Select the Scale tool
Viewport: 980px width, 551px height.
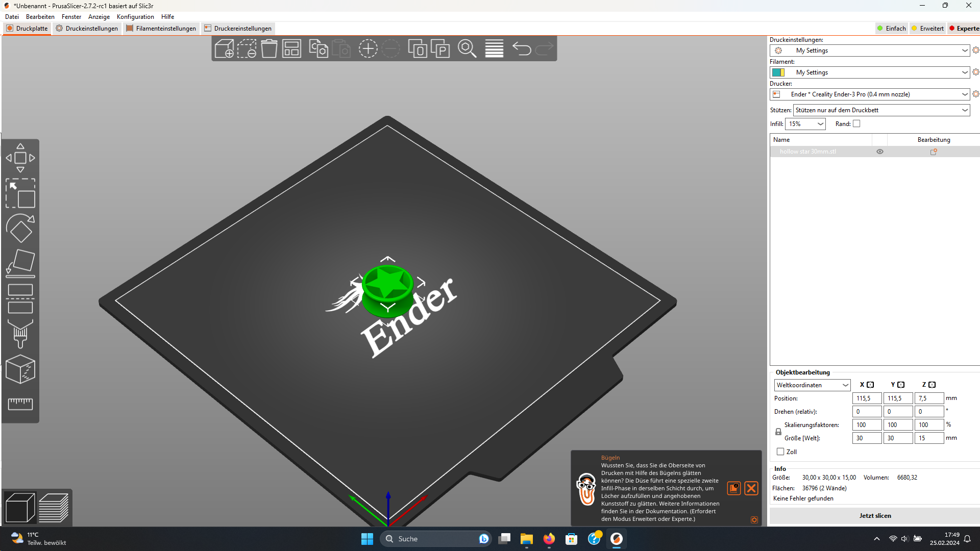[20, 193]
